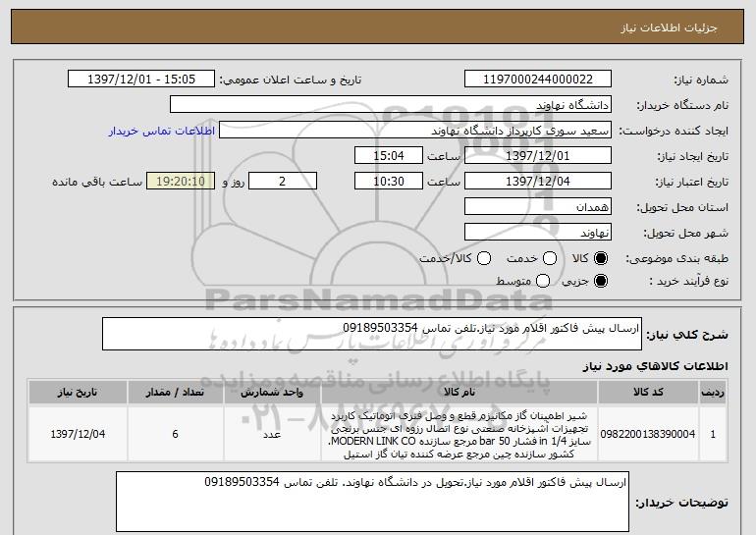Click the delivery province field 'همدان'
Screen dimensions: 756x535
(538, 207)
